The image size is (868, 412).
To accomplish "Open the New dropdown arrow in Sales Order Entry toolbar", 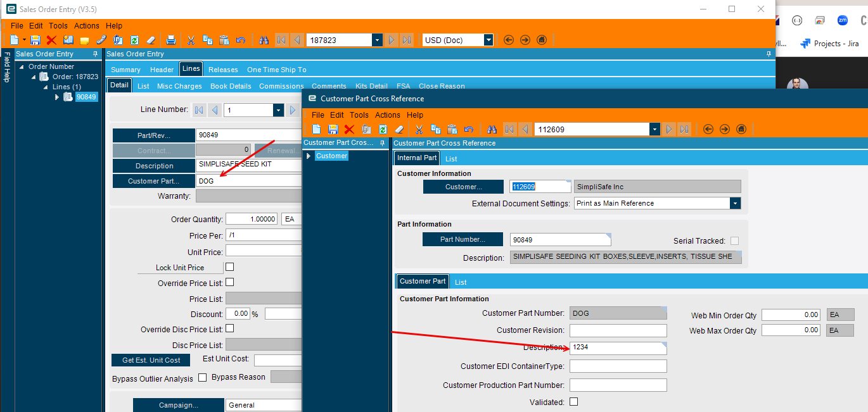I will point(24,40).
